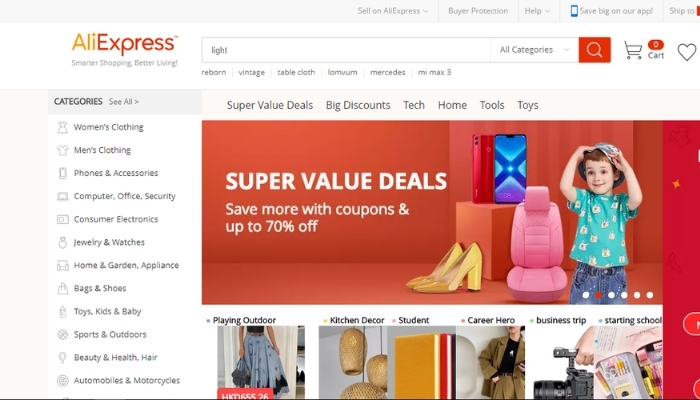This screenshot has width=700, height=400.
Task: Click the Automobiles & Motorcycles wheel icon
Action: click(62, 381)
